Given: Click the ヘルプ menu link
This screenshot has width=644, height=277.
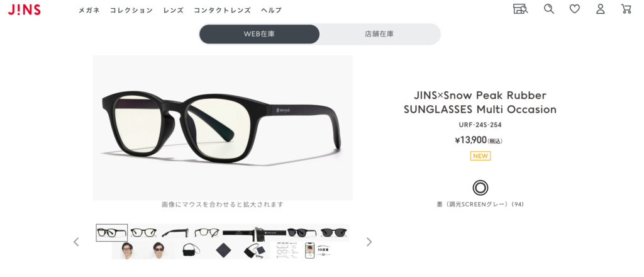Looking at the screenshot, I should (272, 10).
